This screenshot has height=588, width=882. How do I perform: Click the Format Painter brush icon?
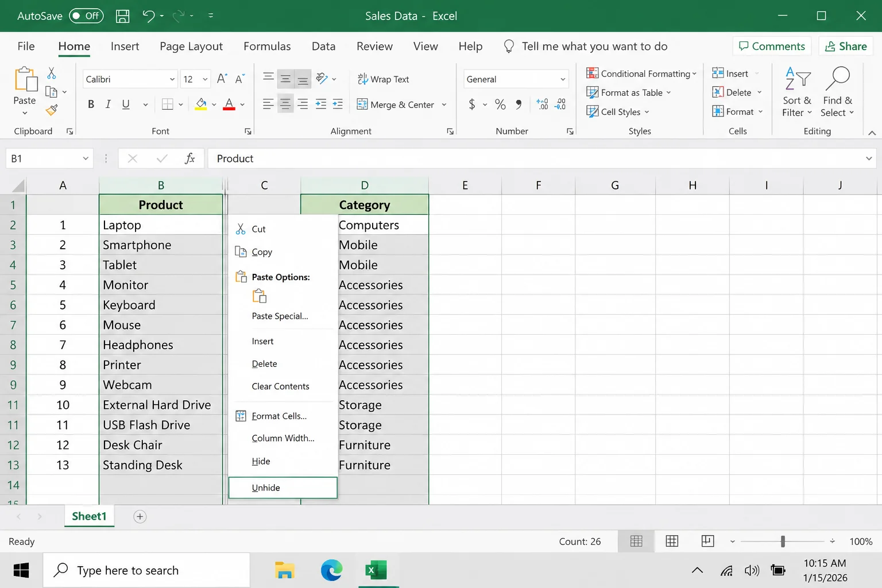[x=52, y=110]
